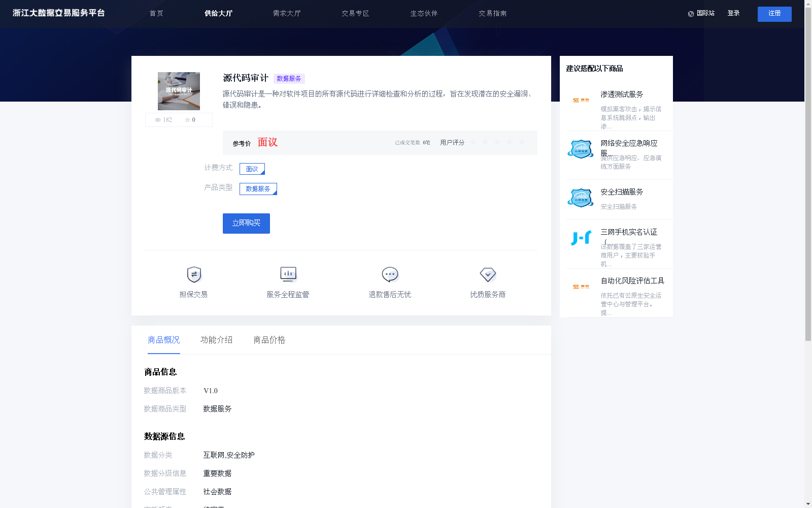Open the 安全扫描服务 recommended item title
This screenshot has width=812, height=508.
tap(622, 192)
